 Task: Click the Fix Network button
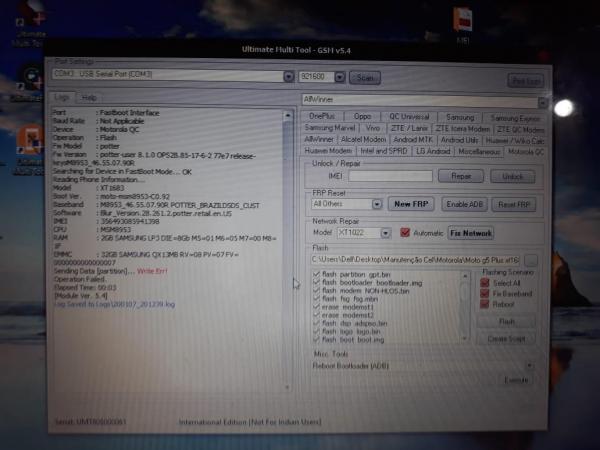pyautogui.click(x=471, y=233)
